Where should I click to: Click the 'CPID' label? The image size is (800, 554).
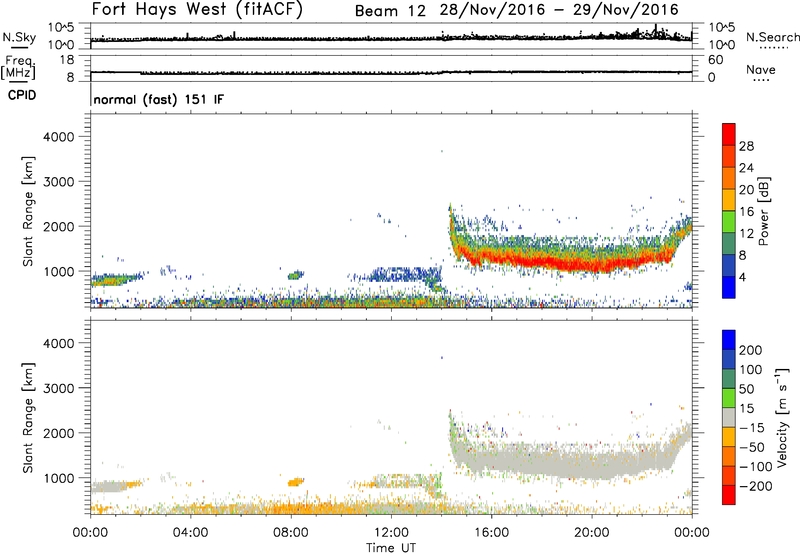pyautogui.click(x=22, y=95)
